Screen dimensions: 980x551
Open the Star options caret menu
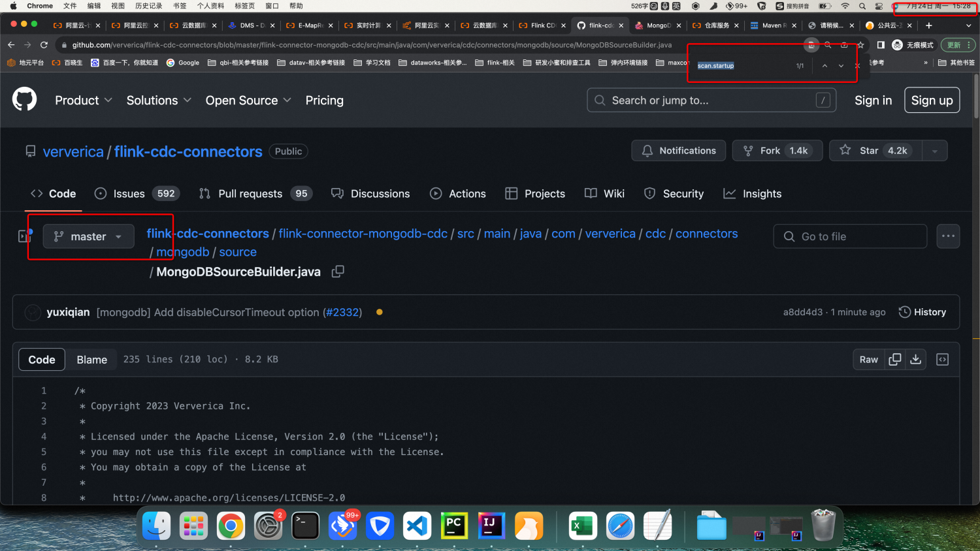click(x=934, y=150)
